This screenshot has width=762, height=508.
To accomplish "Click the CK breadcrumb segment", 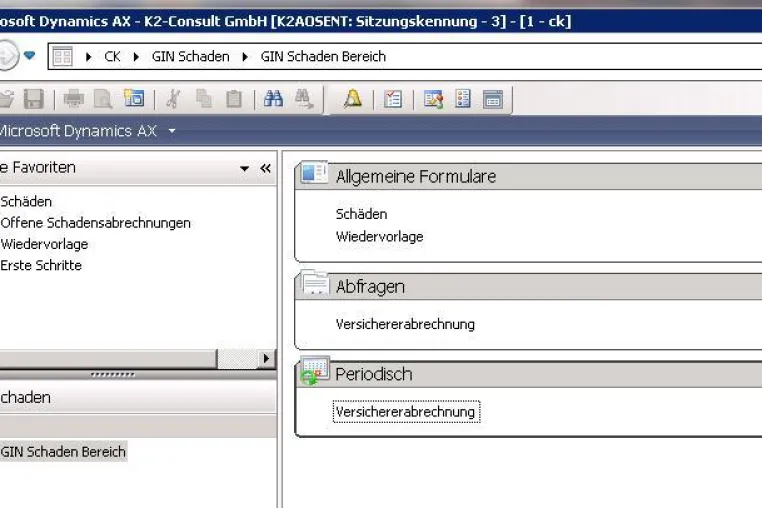I will pyautogui.click(x=112, y=57).
